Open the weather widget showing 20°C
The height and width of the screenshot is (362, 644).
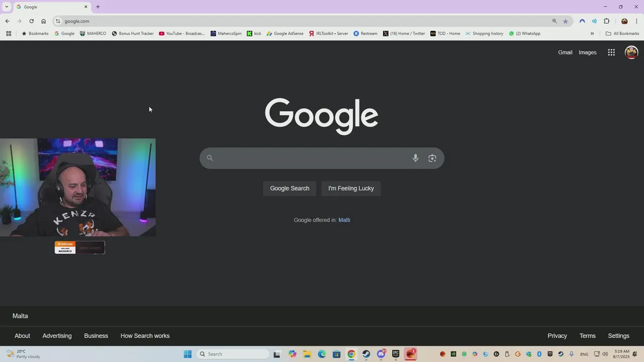23,354
